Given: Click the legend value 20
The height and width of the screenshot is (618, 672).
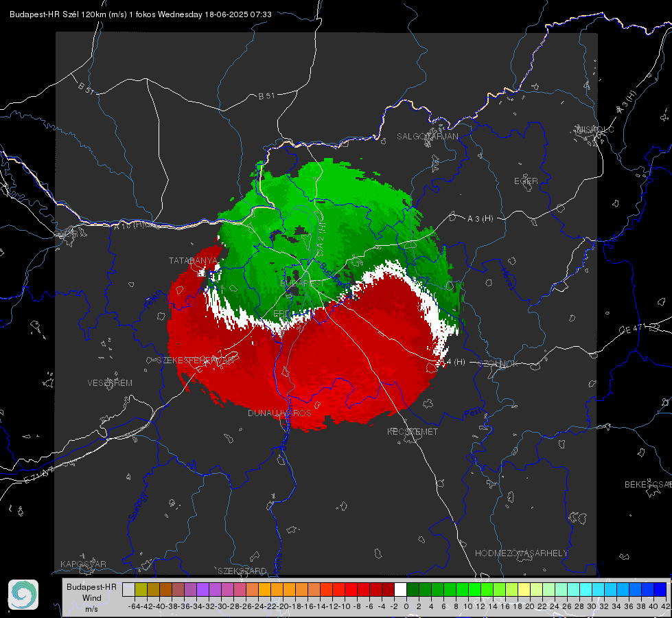Looking at the screenshot, I should click(530, 606).
